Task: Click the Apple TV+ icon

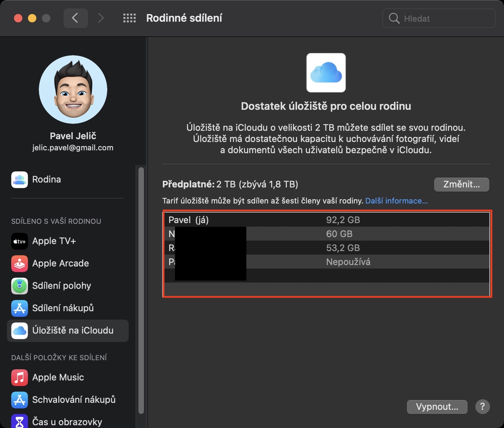Action: pyautogui.click(x=20, y=241)
